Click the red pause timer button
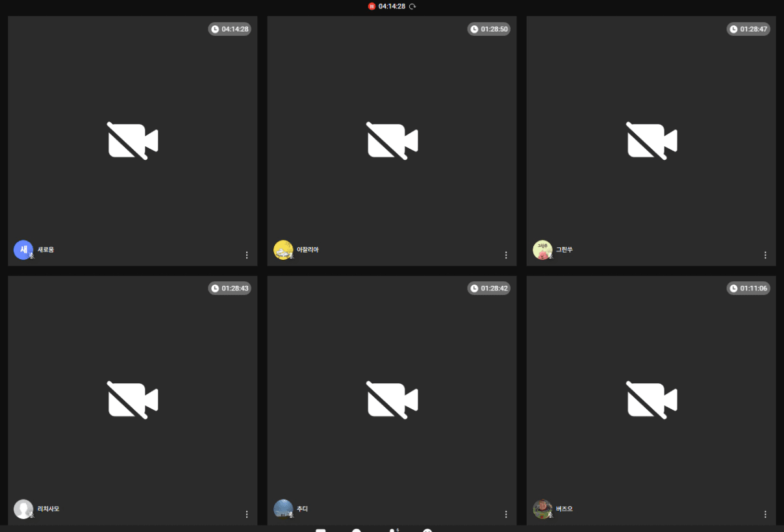Viewport: 784px width, 532px height. (372, 6)
